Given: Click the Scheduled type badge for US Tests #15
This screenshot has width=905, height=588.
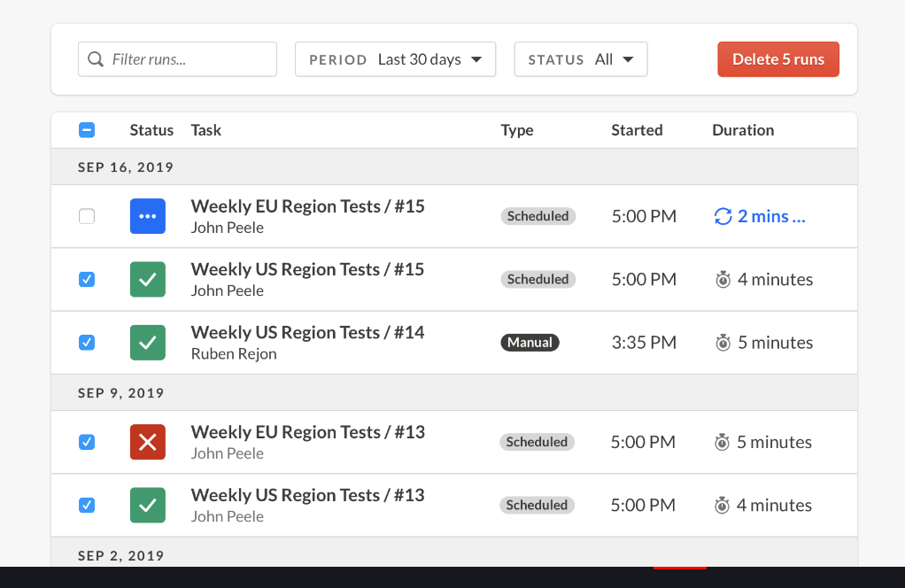Looking at the screenshot, I should coord(538,279).
